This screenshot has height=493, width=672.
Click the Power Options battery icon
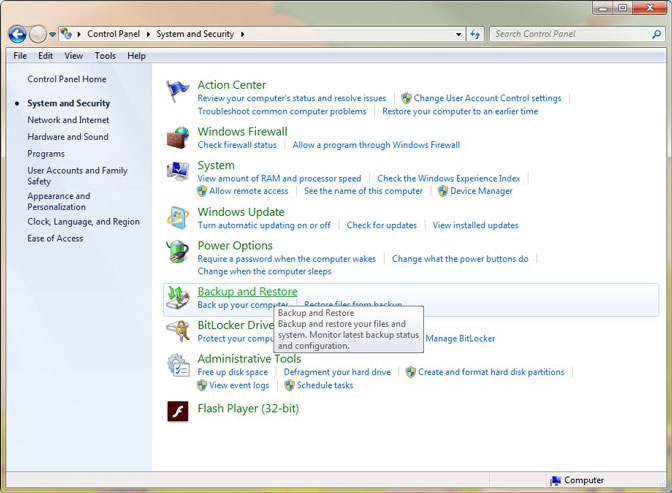click(177, 251)
